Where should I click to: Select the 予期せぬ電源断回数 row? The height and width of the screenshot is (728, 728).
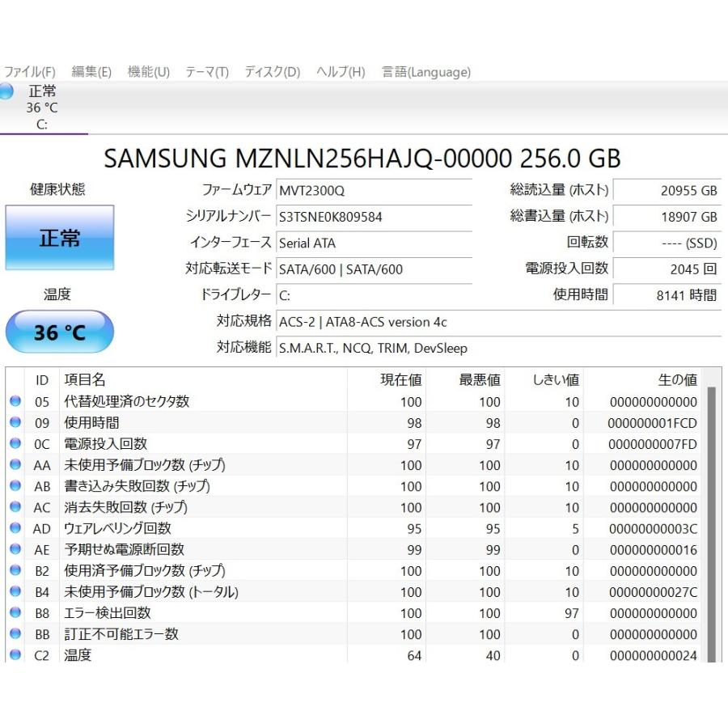(x=355, y=550)
